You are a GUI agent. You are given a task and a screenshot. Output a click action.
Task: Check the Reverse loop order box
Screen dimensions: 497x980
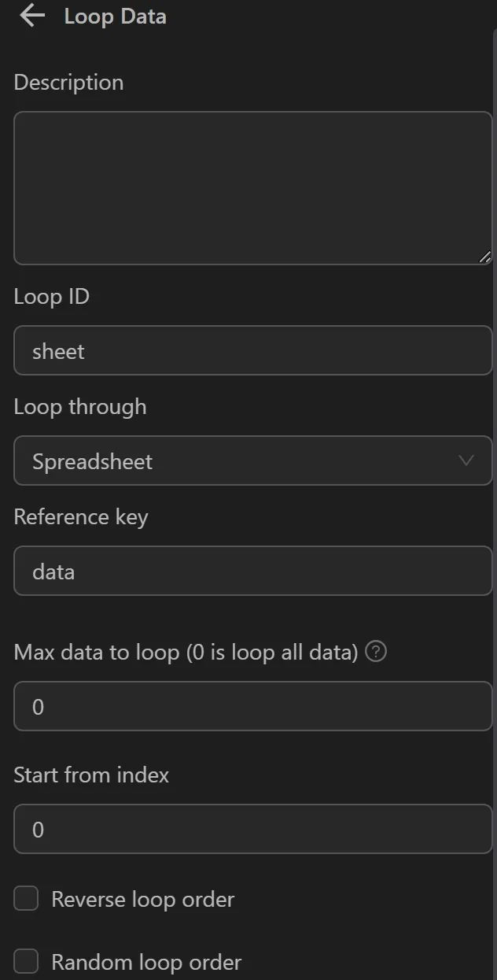point(26,898)
